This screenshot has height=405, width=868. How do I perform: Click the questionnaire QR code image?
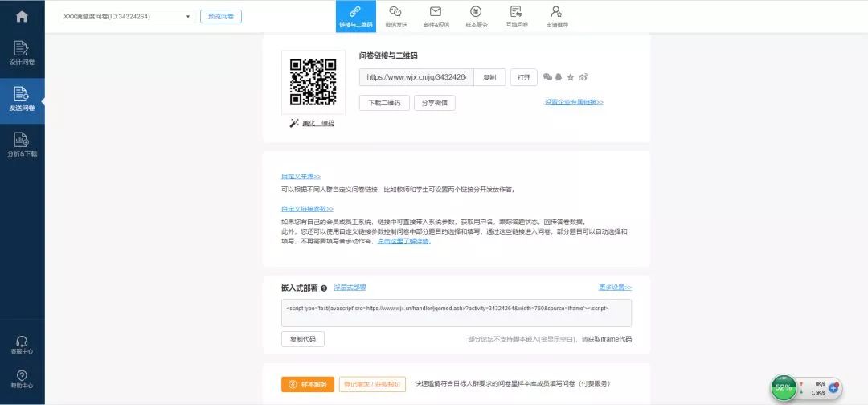pos(313,82)
